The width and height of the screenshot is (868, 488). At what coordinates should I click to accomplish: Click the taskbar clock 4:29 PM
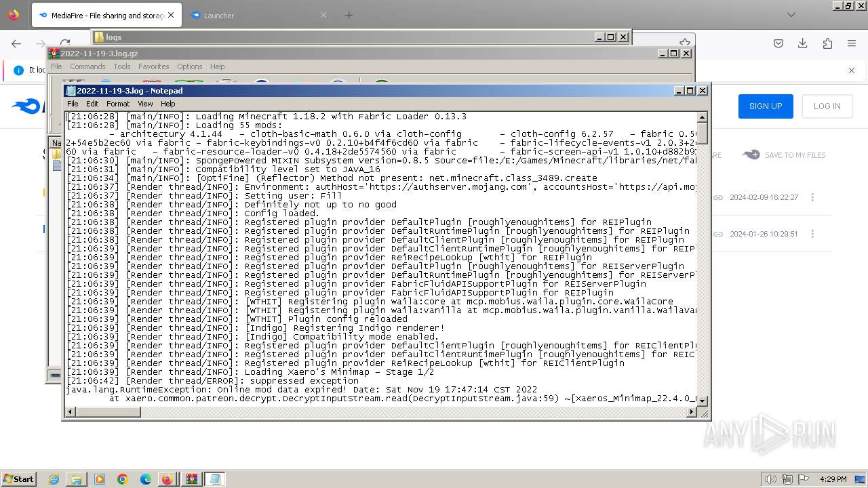tap(833, 479)
